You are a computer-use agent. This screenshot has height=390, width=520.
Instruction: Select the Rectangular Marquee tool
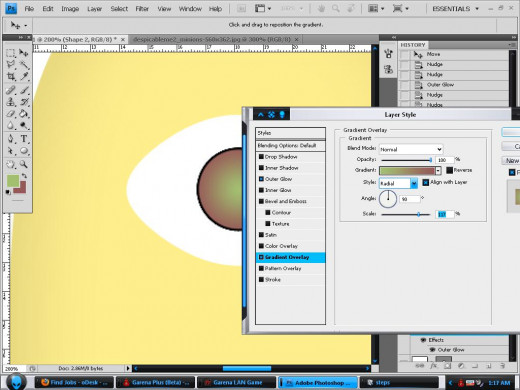[11, 53]
